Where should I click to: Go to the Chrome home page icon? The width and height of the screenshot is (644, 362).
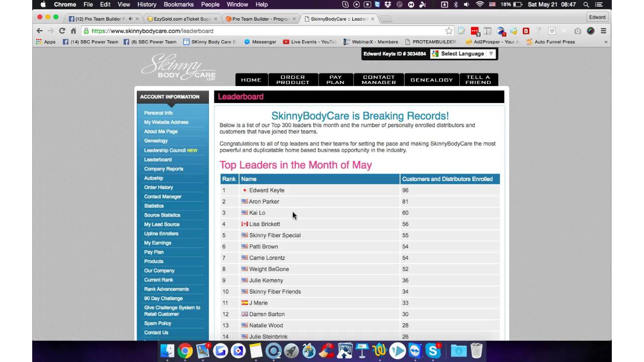coord(73,31)
